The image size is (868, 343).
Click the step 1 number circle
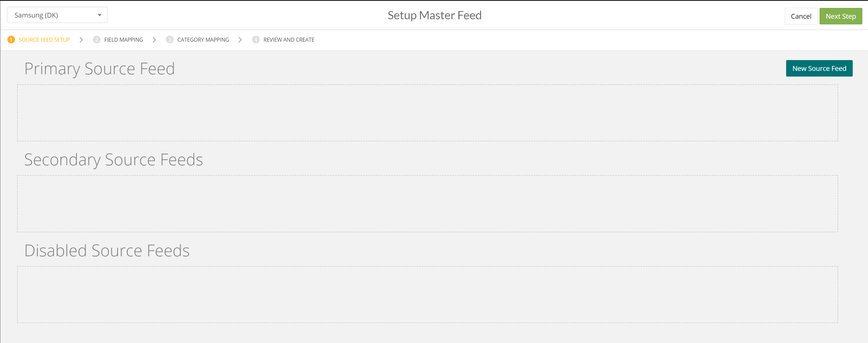pos(11,40)
